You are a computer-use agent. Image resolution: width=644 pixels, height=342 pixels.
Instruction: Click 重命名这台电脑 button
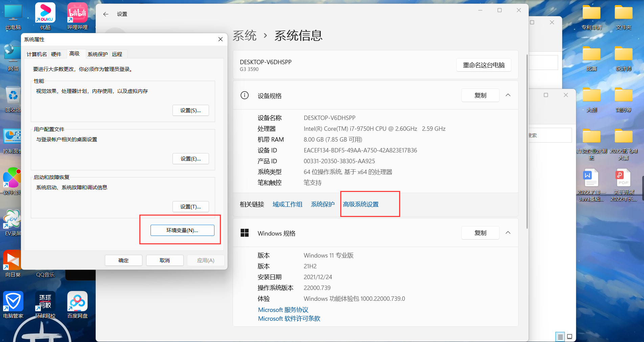coord(484,65)
